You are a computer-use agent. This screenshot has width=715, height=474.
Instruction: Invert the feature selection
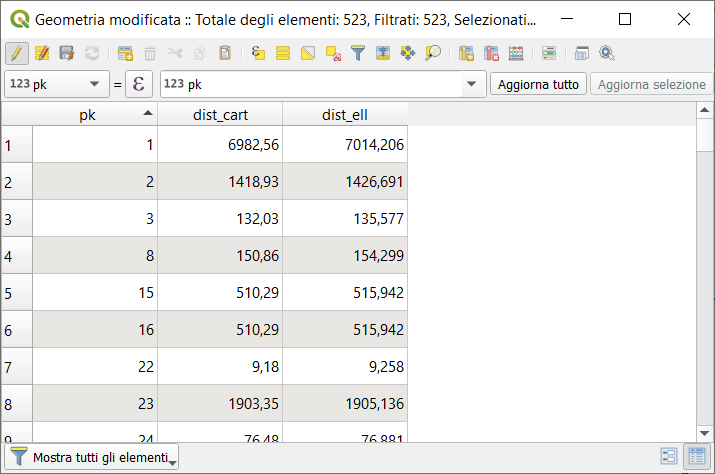tap(308, 53)
